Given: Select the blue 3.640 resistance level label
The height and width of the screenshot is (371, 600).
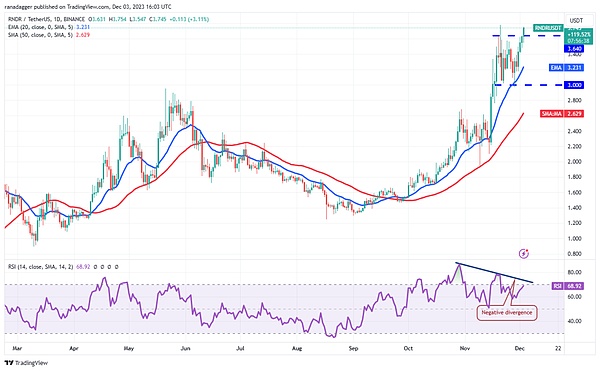Looking at the screenshot, I should coord(574,49).
